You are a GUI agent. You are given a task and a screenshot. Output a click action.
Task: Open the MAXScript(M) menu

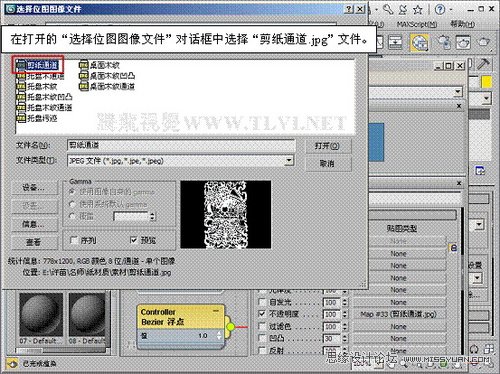click(417, 24)
